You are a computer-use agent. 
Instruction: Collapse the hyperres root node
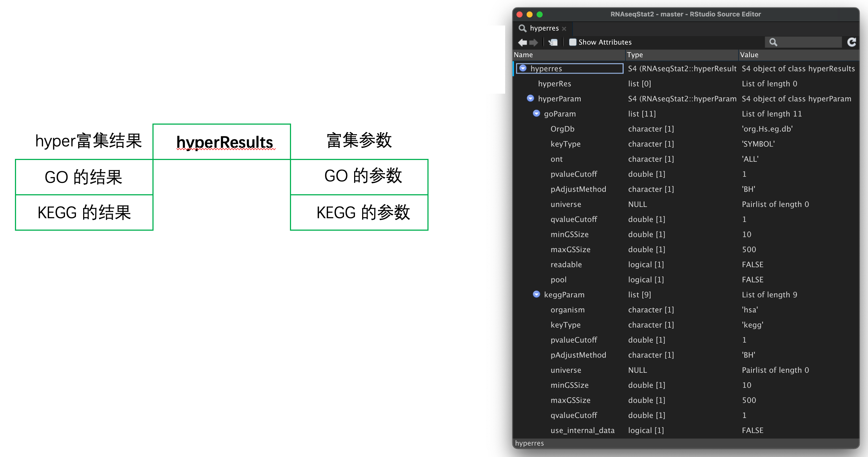point(523,68)
